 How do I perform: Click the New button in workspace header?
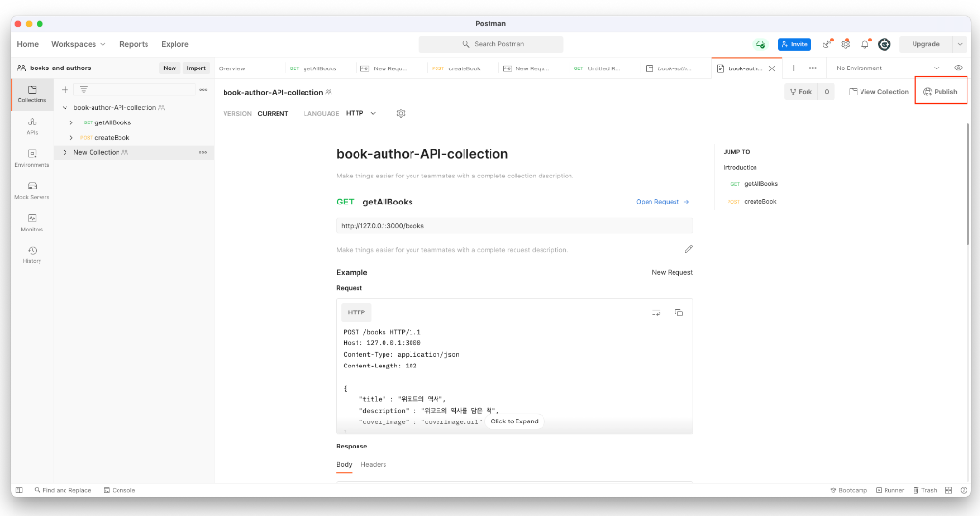tap(170, 68)
